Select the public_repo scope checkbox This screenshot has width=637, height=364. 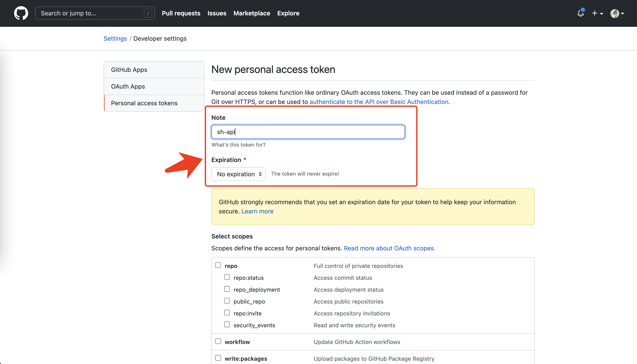tap(227, 301)
